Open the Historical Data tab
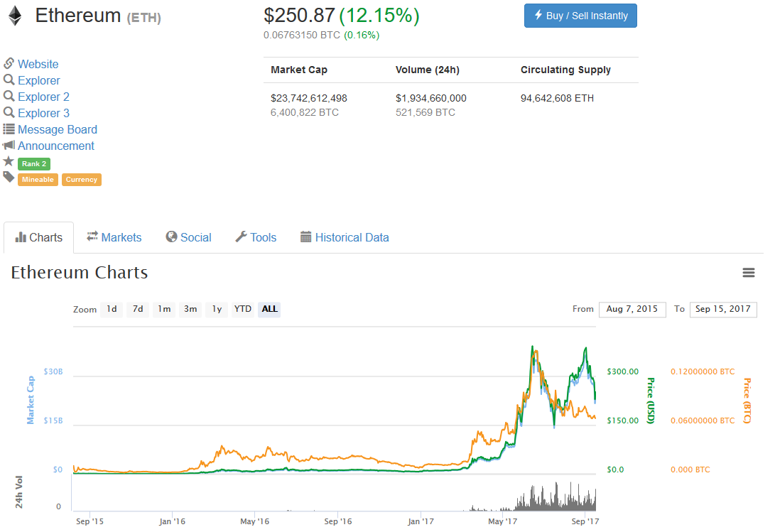 click(x=345, y=237)
